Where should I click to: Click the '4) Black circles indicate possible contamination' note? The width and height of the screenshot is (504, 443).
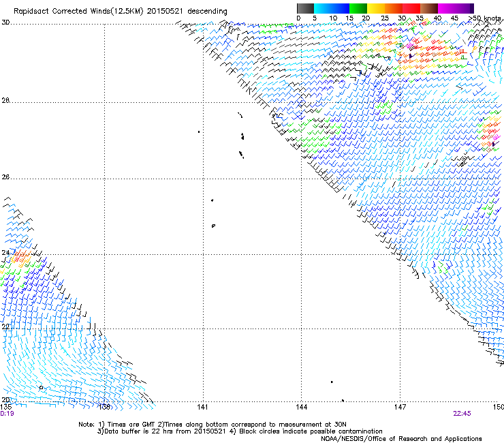[x=306, y=431]
